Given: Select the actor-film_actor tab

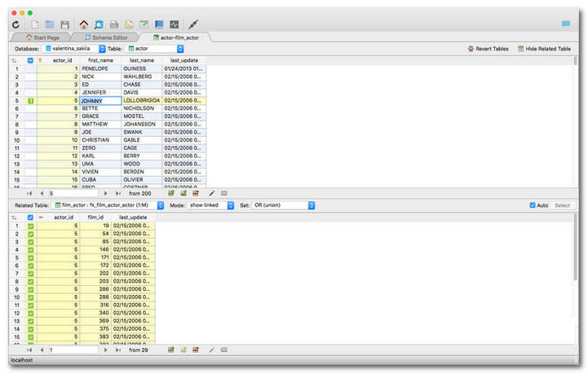Looking at the screenshot, I should (176, 37).
